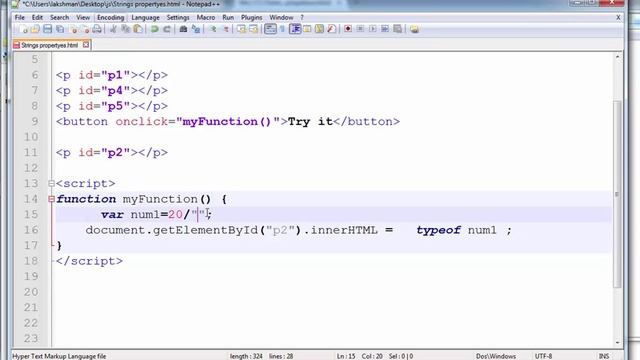
Task: Start macro recording with red record icon
Action: 348,29
